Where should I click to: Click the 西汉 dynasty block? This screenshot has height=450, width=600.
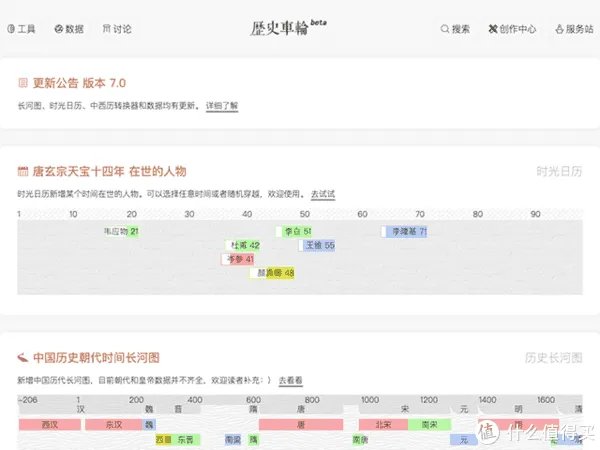[50, 425]
